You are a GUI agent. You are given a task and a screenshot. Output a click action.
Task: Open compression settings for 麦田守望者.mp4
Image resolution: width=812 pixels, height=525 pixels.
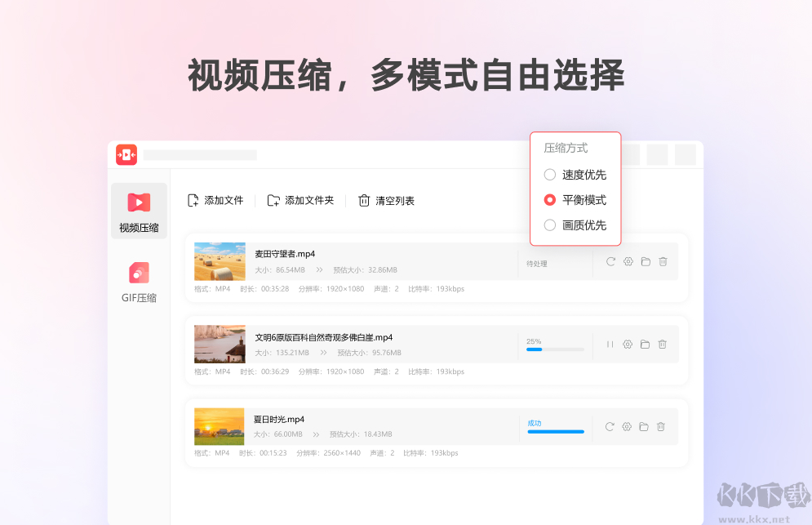[627, 261]
